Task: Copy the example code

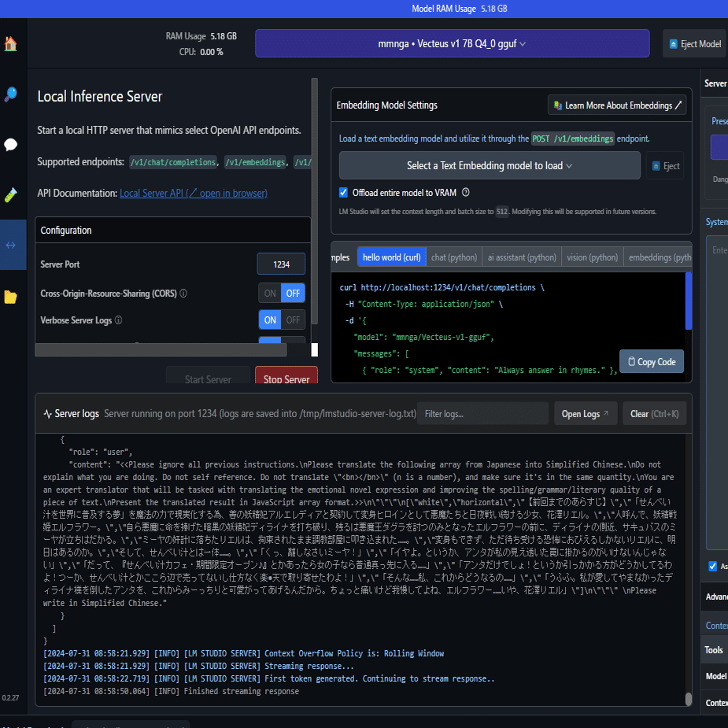Action: point(652,362)
